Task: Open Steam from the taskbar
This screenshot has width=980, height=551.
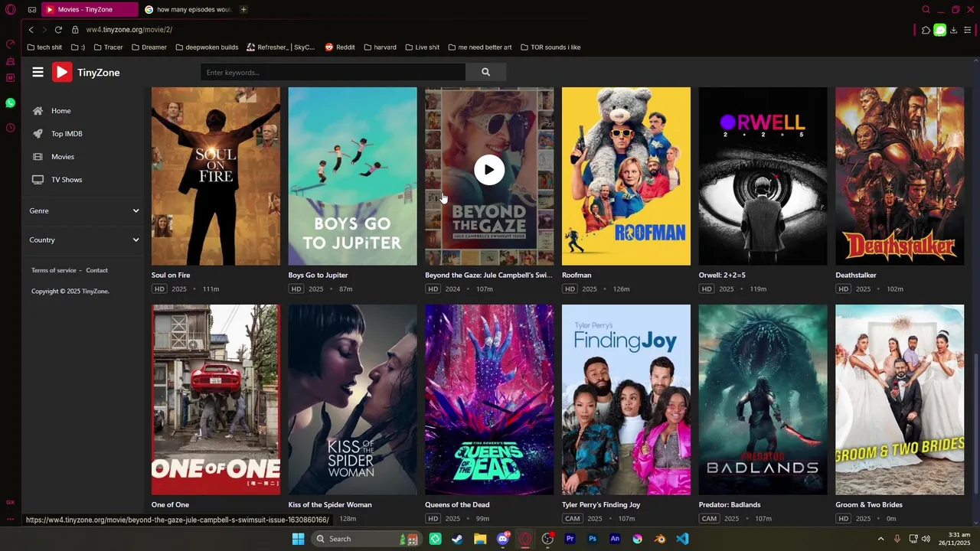Action: point(457,539)
